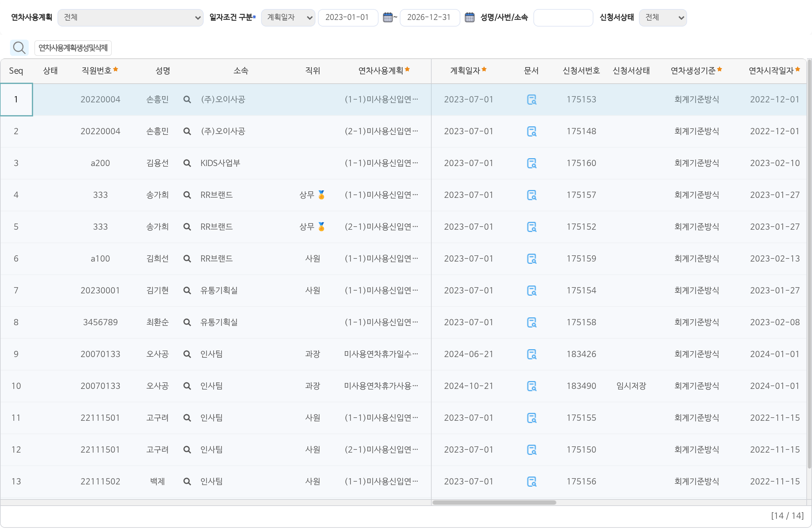Screen dimensions: 812x530
Task: Click the horizontal scrollbar thumb under the grid
Action: coord(494,502)
